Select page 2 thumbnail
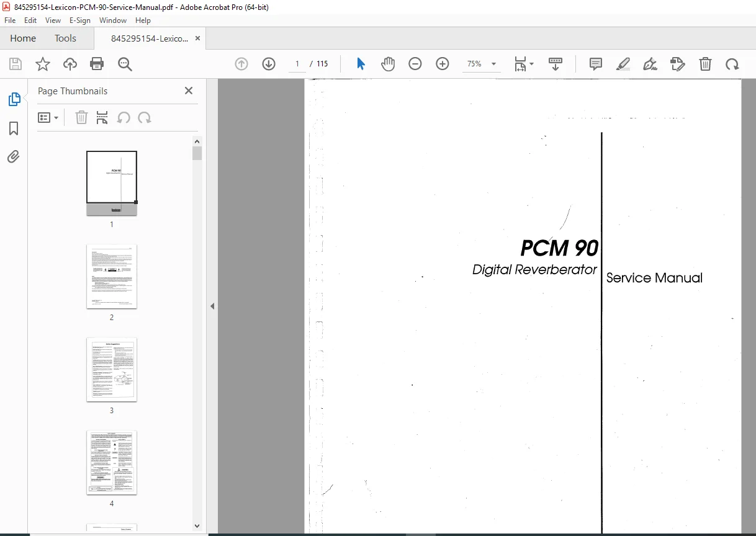The height and width of the screenshot is (536, 756). [x=112, y=276]
